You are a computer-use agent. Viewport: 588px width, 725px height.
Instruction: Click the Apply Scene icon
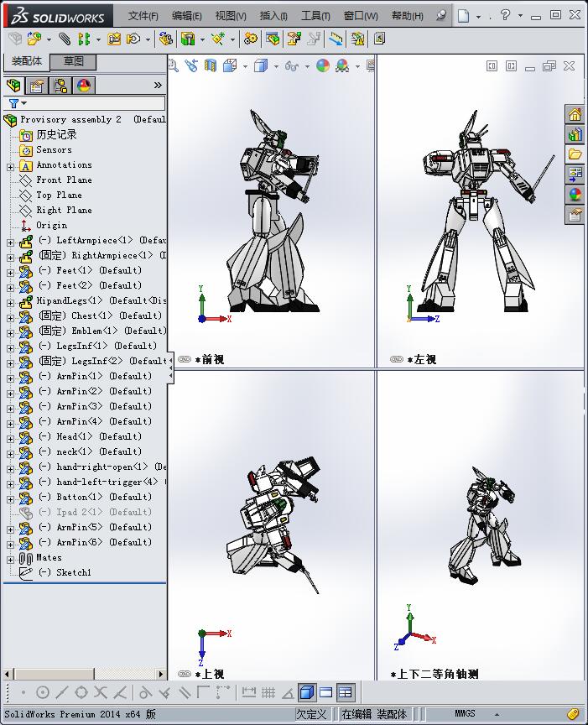(x=342, y=65)
